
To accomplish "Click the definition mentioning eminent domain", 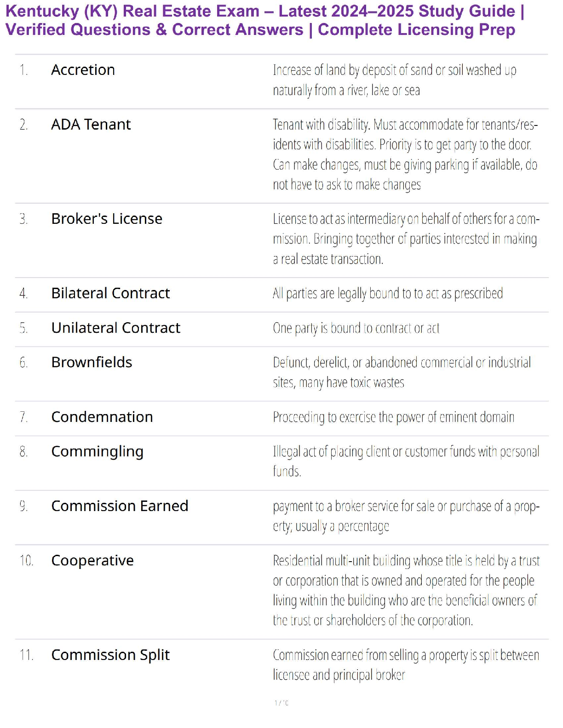I will (393, 417).
